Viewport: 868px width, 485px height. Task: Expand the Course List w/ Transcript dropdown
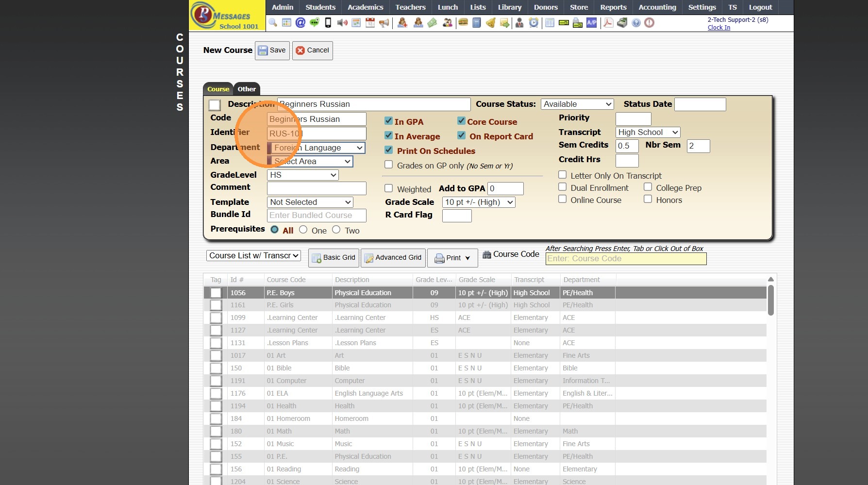[x=253, y=255]
